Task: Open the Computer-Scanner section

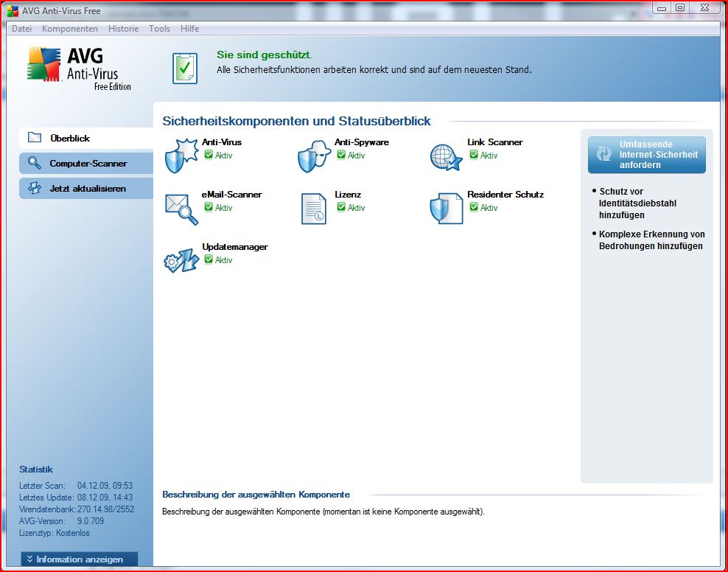Action: (86, 164)
